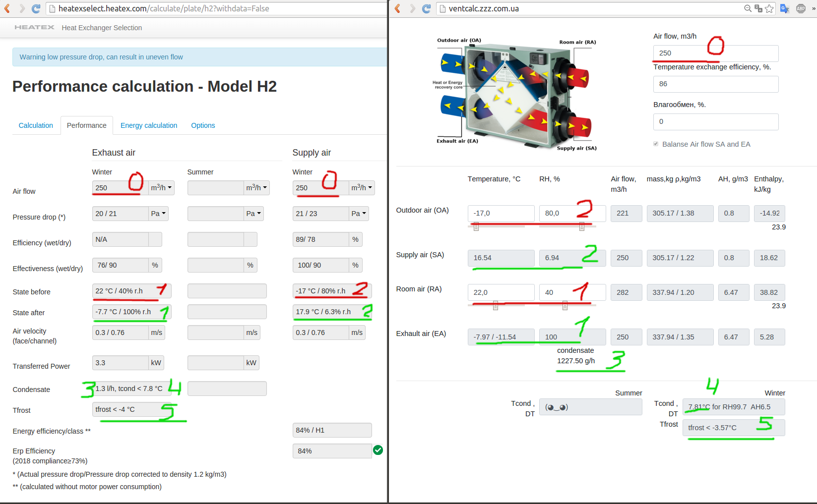Screen dimensions: 817x504
Task: Click the HEATEX logo link
Action: point(34,27)
